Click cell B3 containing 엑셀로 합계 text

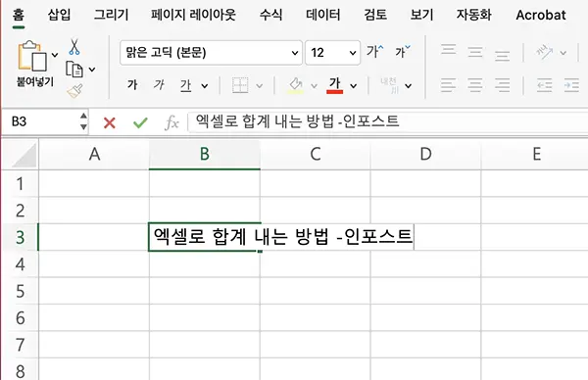[x=205, y=237]
